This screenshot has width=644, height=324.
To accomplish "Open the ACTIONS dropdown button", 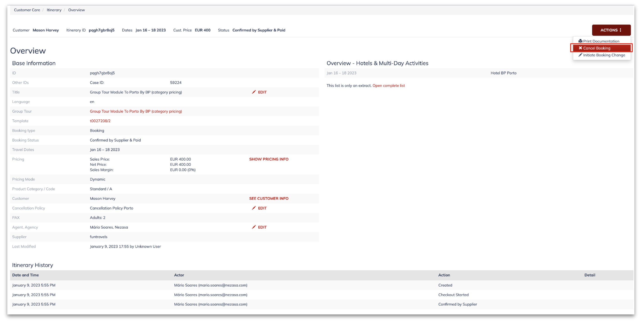I will (x=611, y=30).
